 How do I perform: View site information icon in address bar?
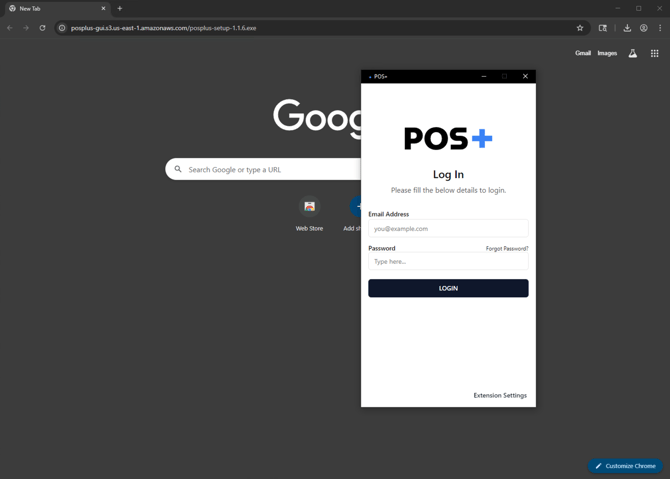click(x=62, y=28)
